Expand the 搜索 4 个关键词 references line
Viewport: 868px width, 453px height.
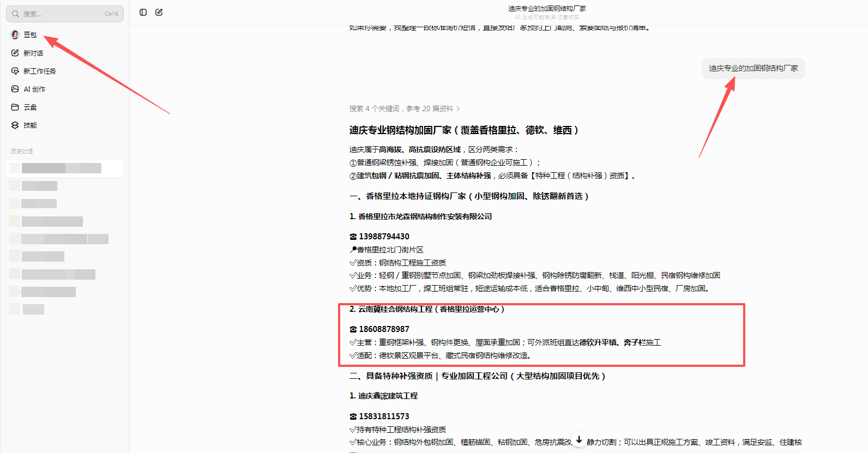405,108
